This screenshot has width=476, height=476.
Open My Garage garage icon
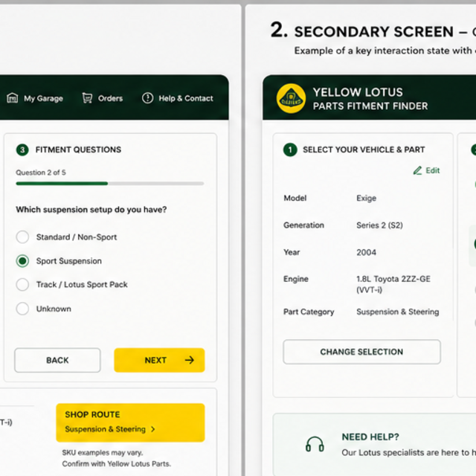coord(13,98)
